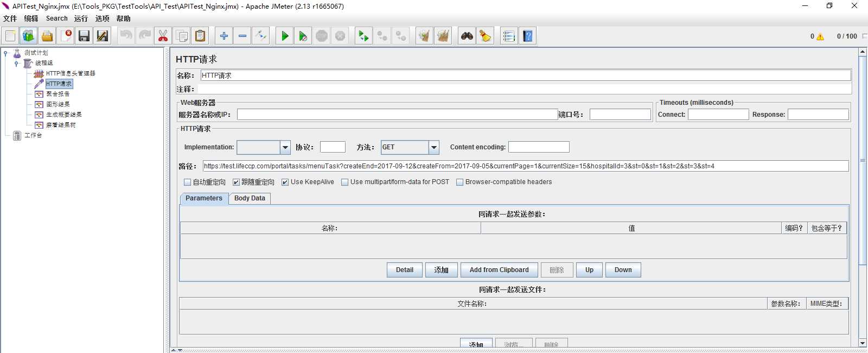Collapse all nodes with minus icon
868x353 pixels.
[x=242, y=36]
